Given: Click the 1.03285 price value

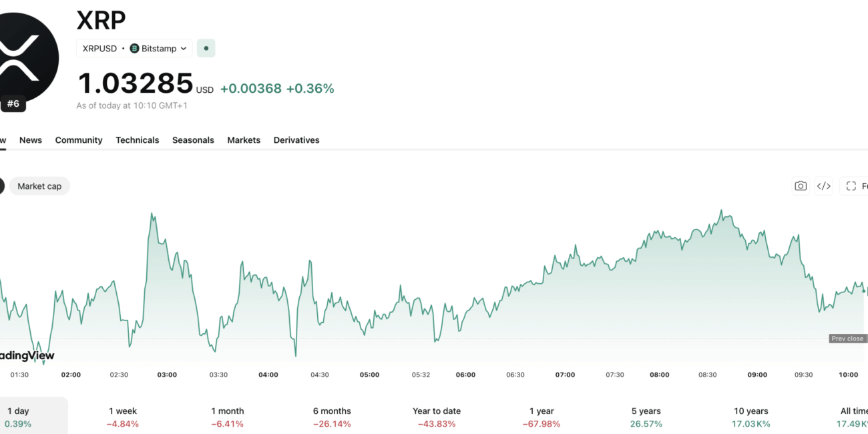Looking at the screenshot, I should point(136,83).
